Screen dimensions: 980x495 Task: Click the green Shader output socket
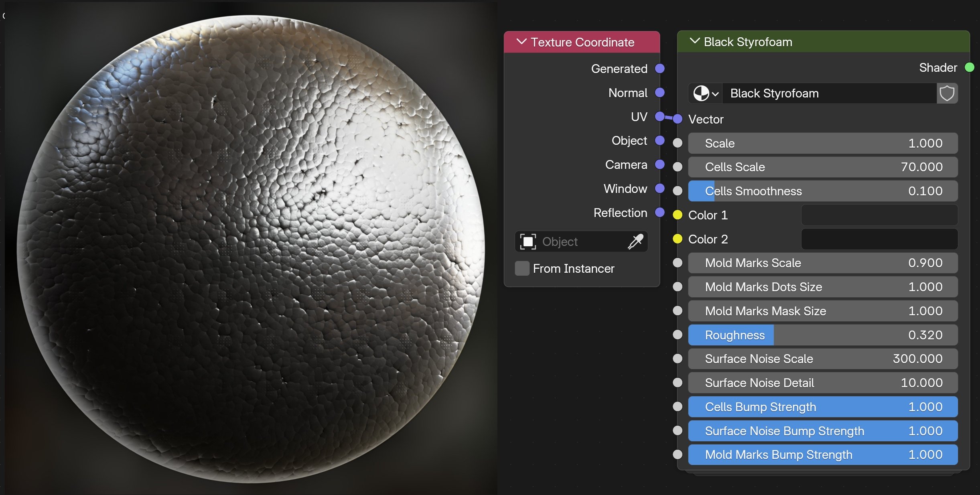click(970, 67)
